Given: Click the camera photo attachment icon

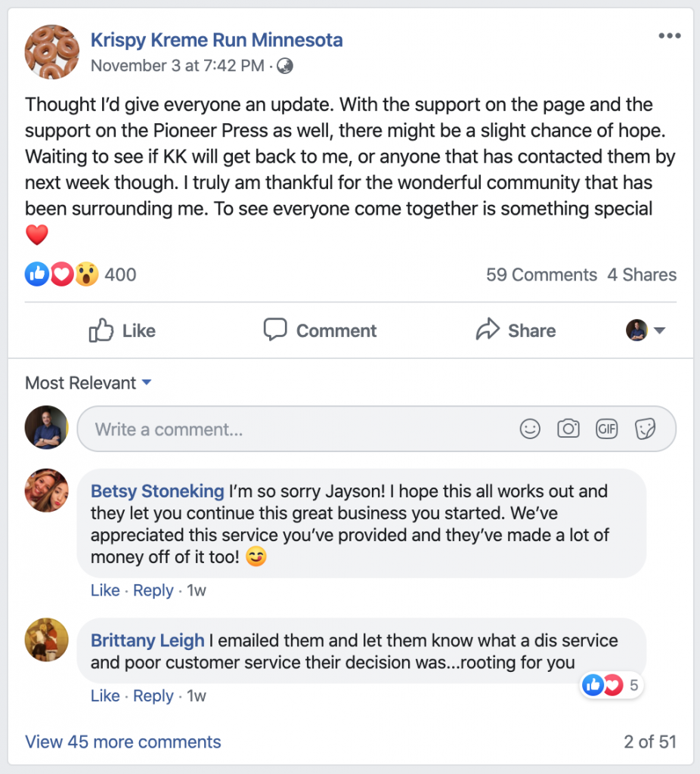Looking at the screenshot, I should click(x=568, y=429).
